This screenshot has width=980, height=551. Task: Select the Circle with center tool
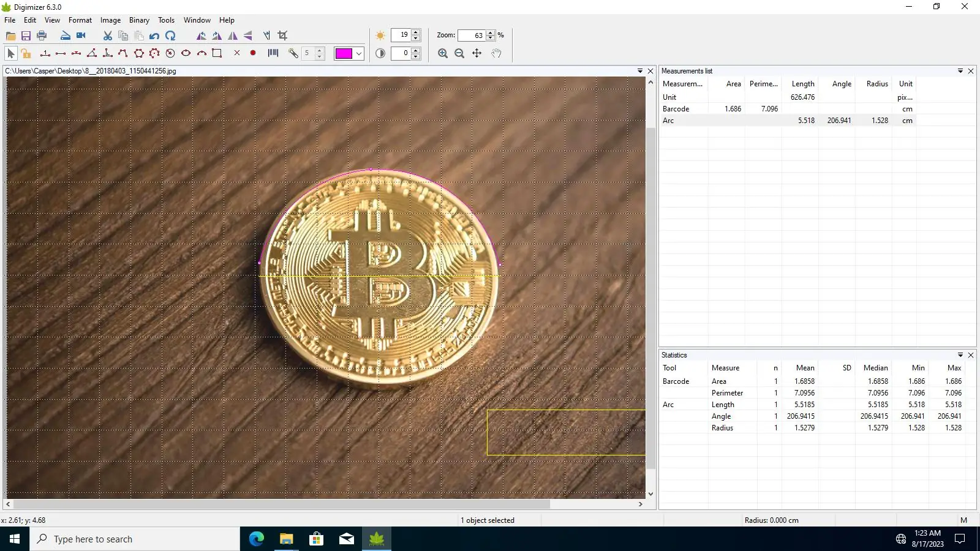pyautogui.click(x=170, y=53)
